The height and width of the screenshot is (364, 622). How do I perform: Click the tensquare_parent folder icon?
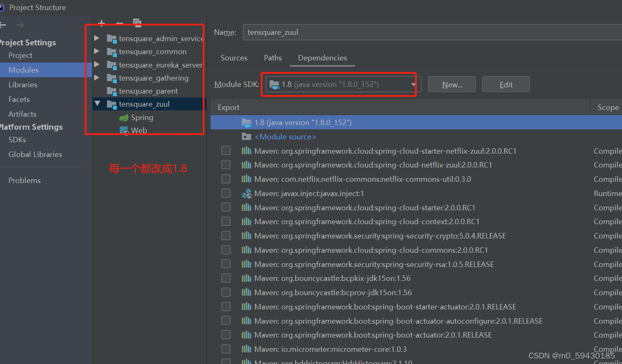(x=111, y=91)
